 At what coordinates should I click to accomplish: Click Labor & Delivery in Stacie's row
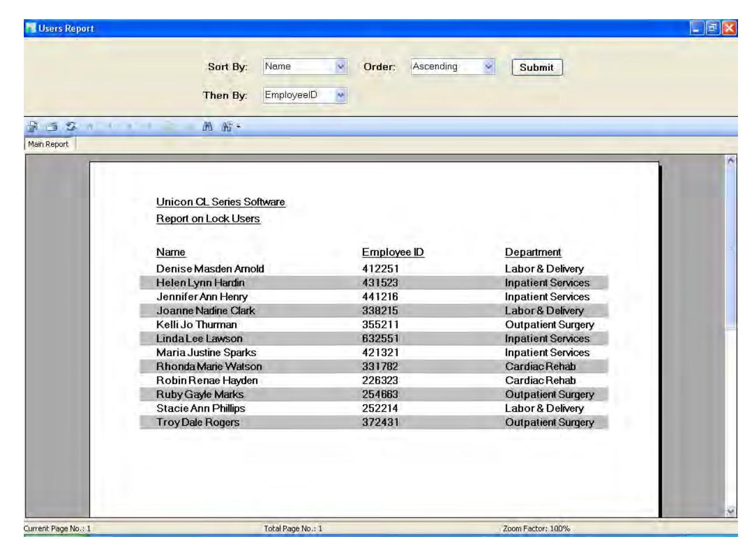pos(544,408)
